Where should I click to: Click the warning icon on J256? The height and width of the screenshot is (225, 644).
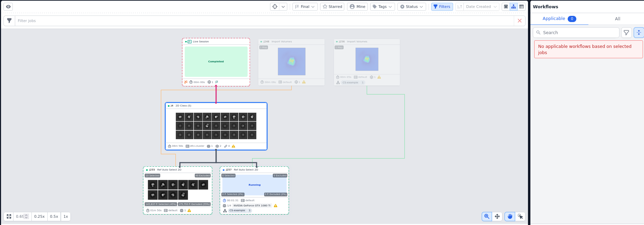pyautogui.click(x=379, y=77)
